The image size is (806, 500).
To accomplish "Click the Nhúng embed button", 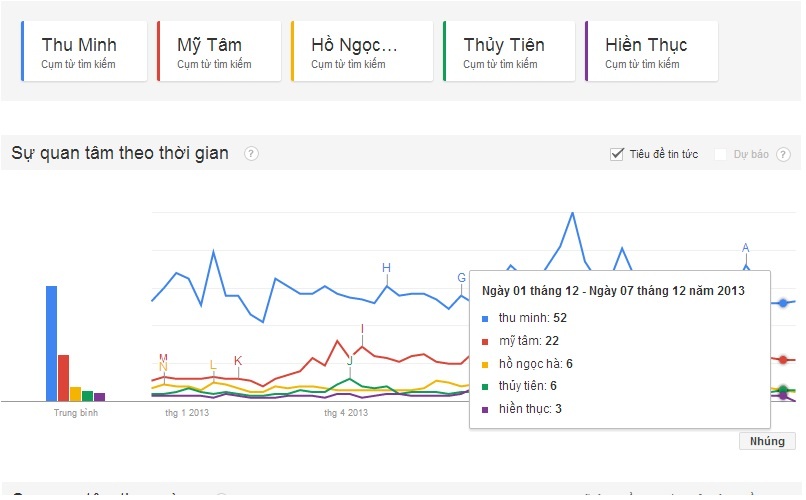I will (x=767, y=441).
